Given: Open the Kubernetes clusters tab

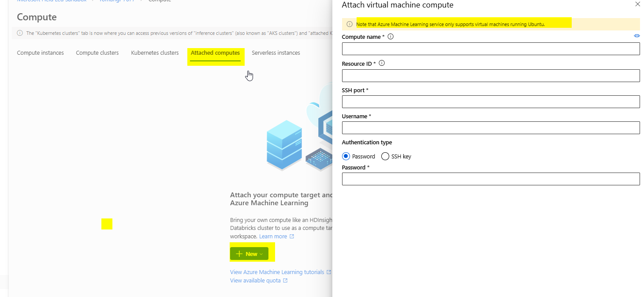Looking at the screenshot, I should point(155,53).
